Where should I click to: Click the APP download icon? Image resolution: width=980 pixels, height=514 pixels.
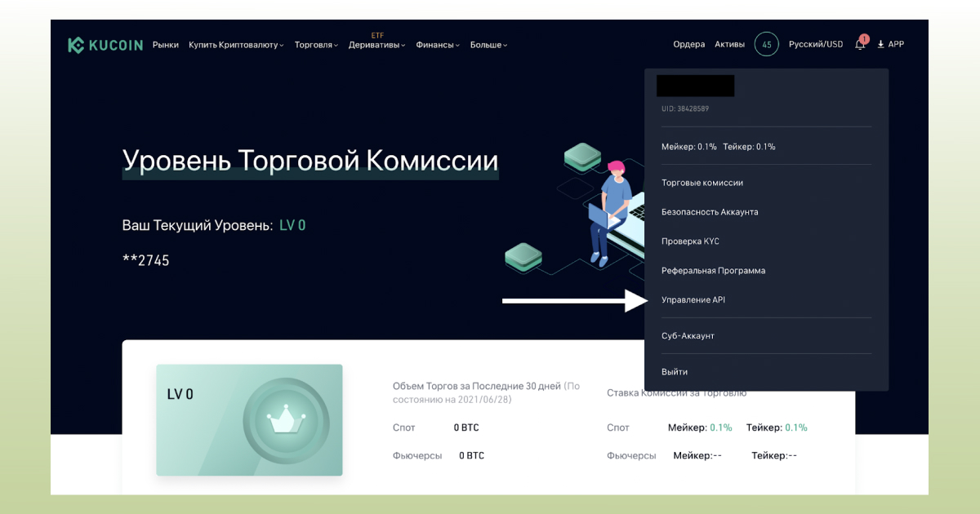click(880, 44)
